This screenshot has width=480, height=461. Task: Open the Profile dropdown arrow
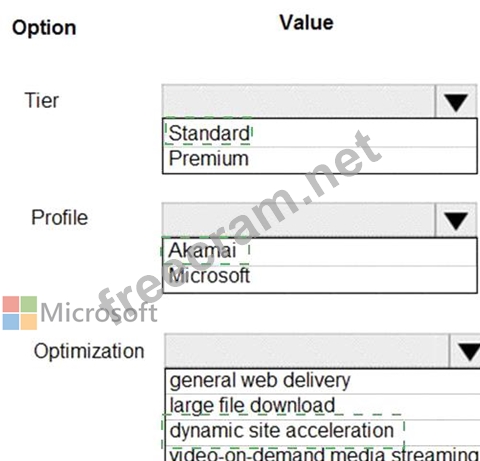pyautogui.click(x=456, y=220)
